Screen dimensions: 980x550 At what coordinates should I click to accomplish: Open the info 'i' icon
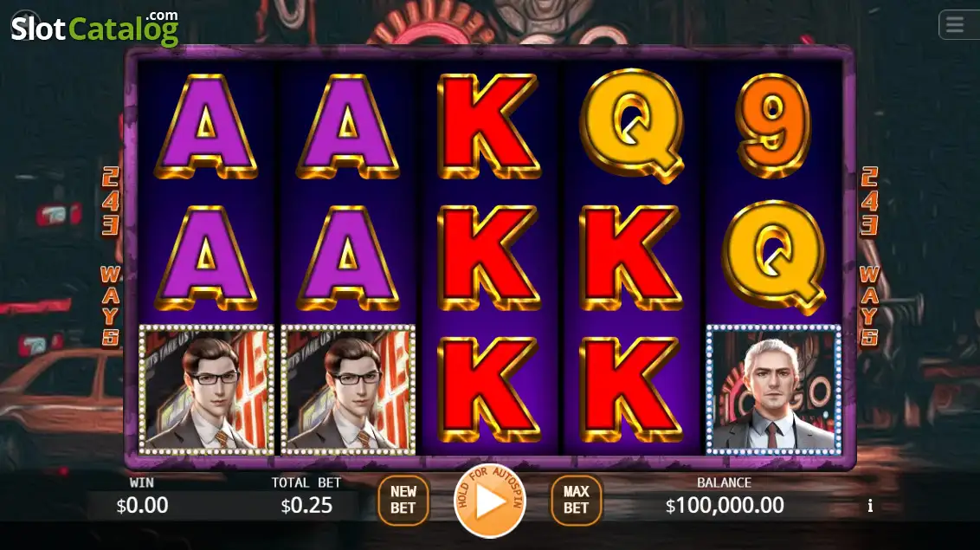click(870, 506)
